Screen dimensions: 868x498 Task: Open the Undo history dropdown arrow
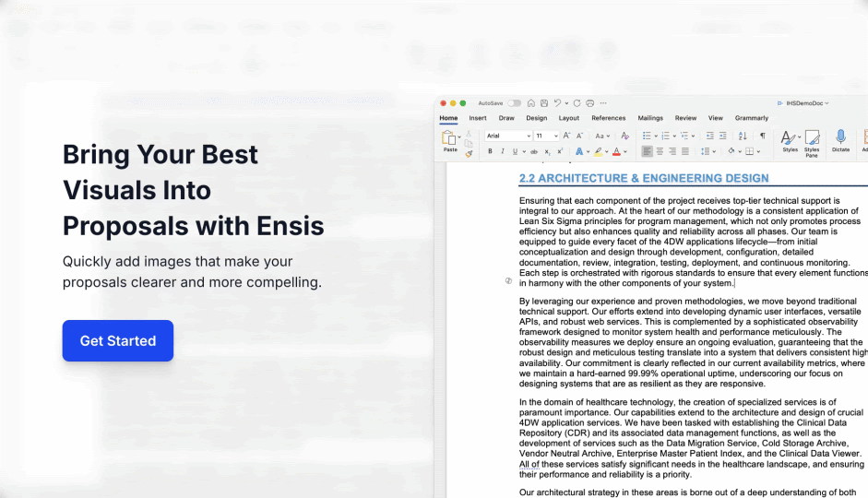coord(567,103)
